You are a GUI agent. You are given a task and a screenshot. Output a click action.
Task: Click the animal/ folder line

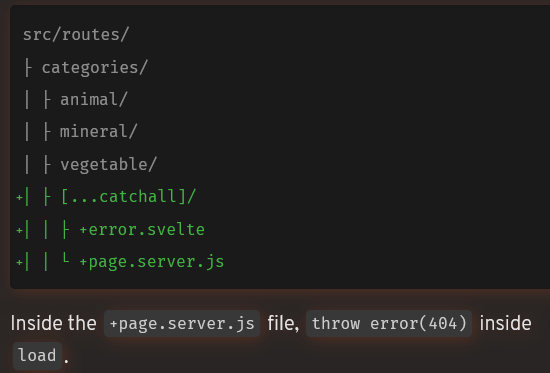pyautogui.click(x=94, y=99)
